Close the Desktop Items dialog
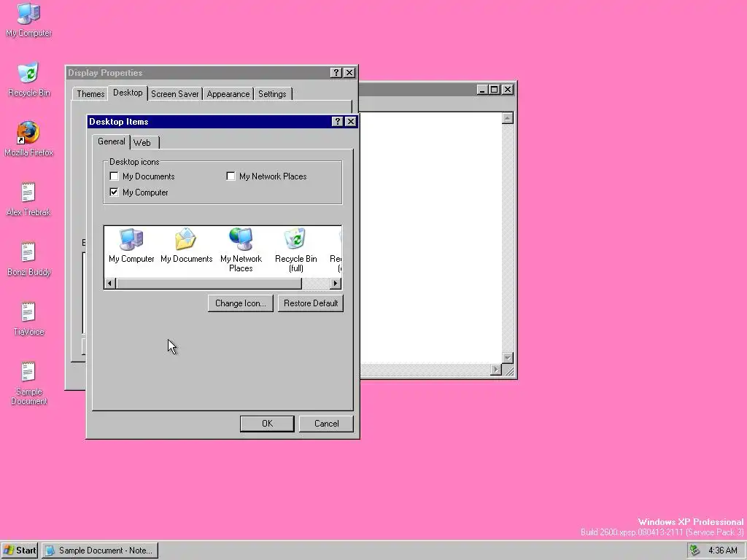The image size is (747, 560). point(351,122)
